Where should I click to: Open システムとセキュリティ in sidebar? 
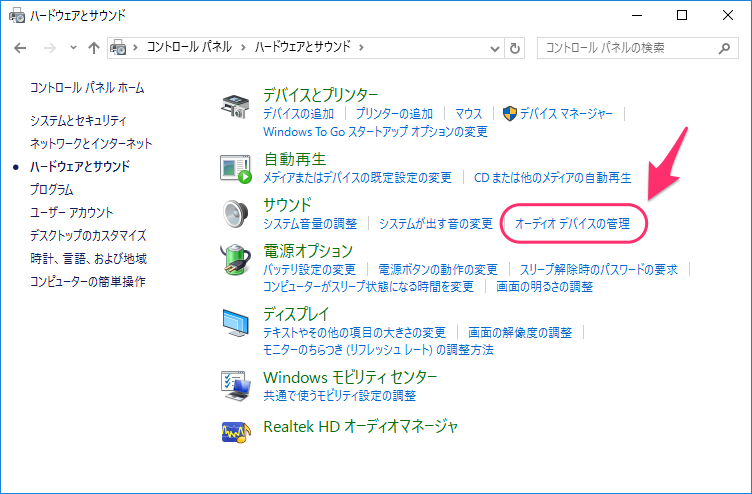point(78,120)
